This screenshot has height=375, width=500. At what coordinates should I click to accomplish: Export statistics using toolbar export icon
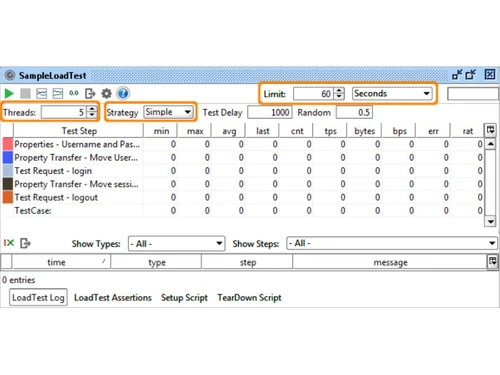90,94
